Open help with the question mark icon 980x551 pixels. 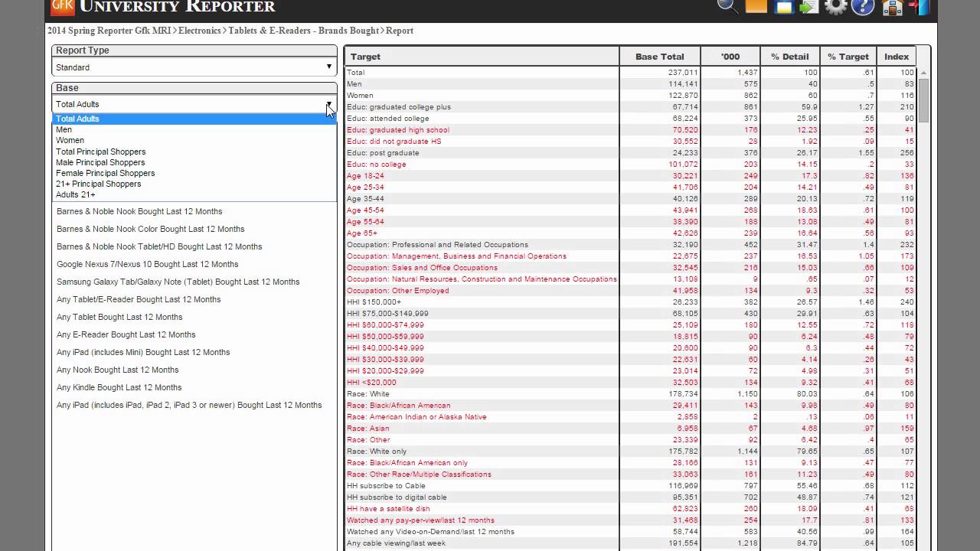(x=863, y=6)
